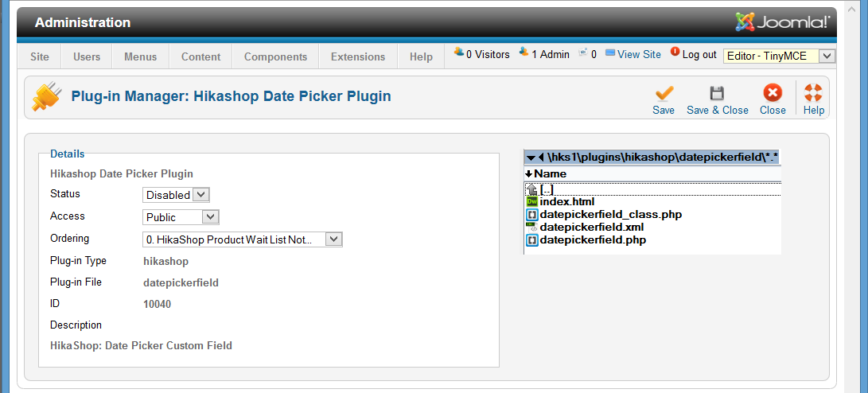The image size is (868, 393).
Task: Click the red Close icon
Action: click(773, 92)
